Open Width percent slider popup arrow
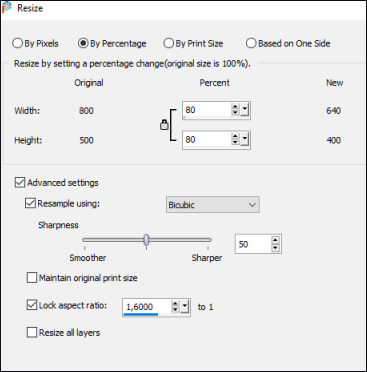This screenshot has width=367, height=372. point(245,110)
